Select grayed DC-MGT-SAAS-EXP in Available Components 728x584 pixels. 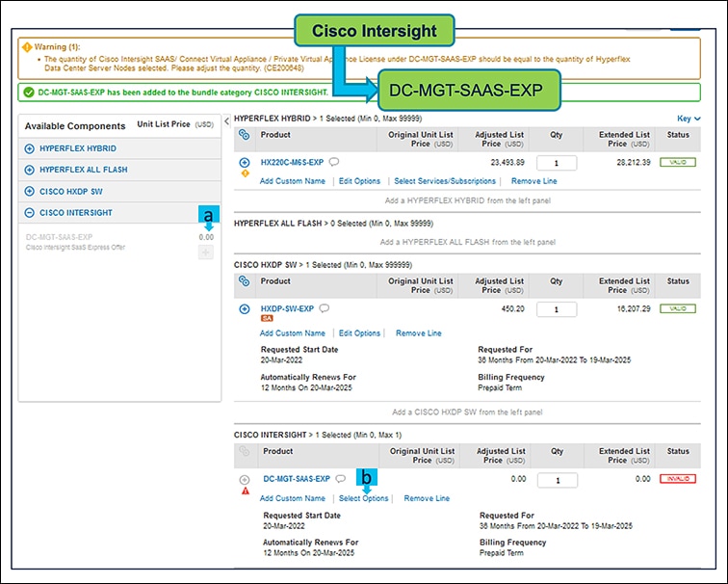59,237
